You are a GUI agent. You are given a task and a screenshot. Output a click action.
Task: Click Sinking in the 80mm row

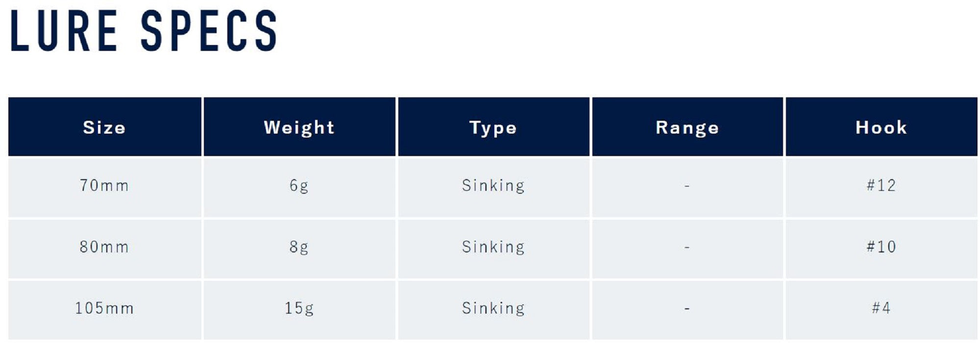(x=493, y=247)
